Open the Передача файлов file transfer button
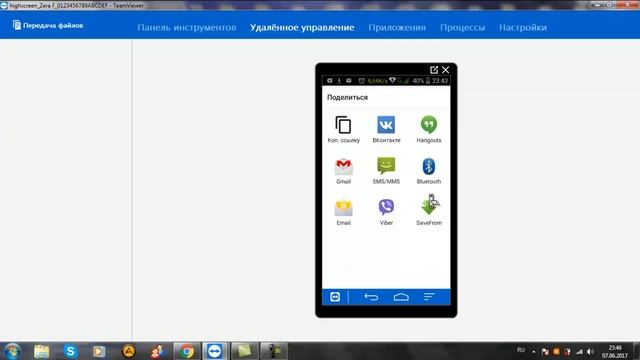This screenshot has height=360, width=640. pos(48,25)
